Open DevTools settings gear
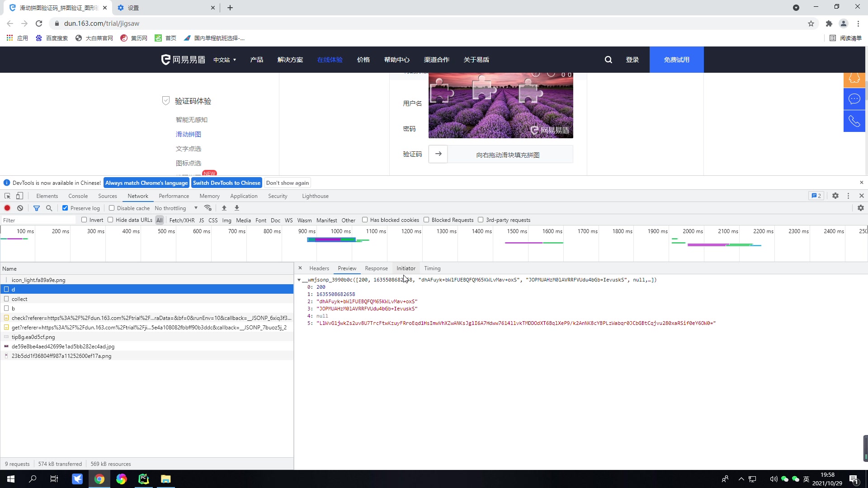 click(x=835, y=196)
